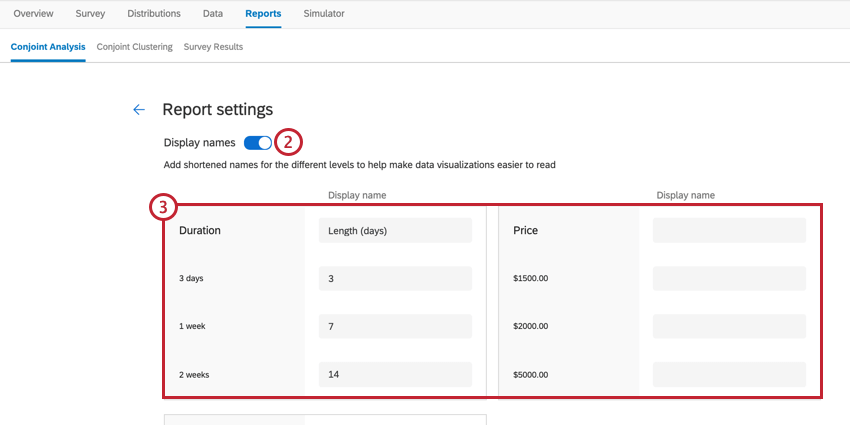
Task: Select the Reports tab
Action: [263, 14]
